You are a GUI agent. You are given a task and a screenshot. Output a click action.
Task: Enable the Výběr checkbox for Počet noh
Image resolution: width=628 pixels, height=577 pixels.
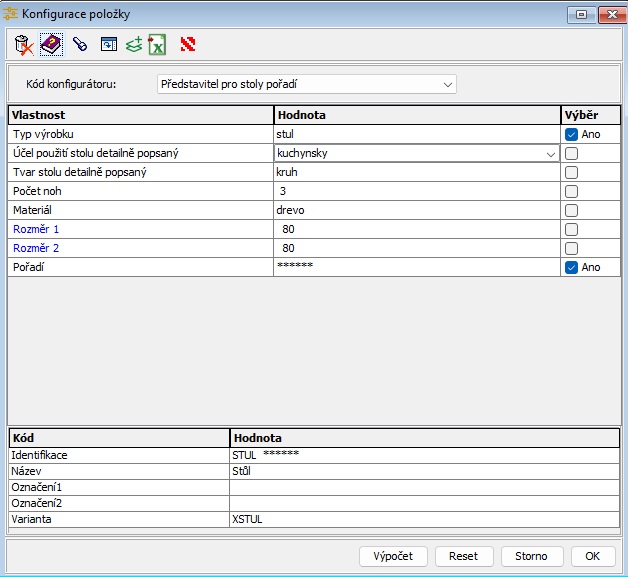click(x=571, y=191)
